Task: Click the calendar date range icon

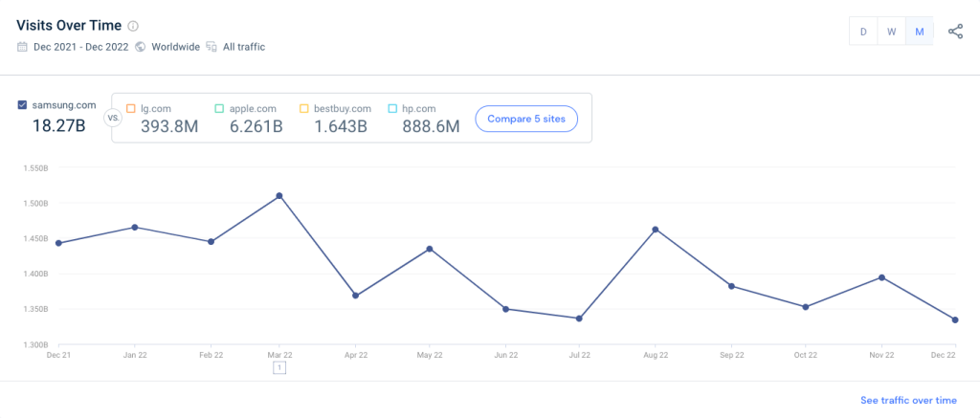Action: 22,47
